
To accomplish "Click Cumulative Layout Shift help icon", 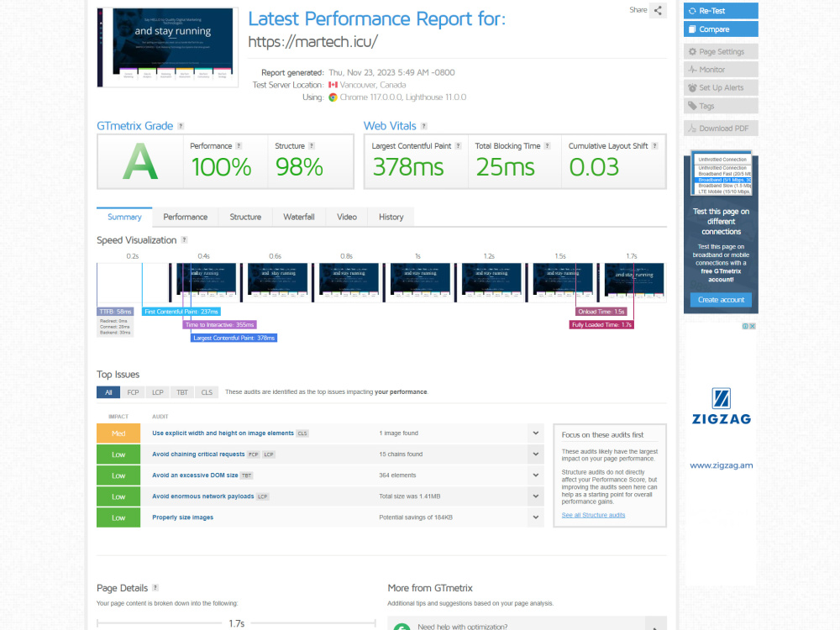I will click(654, 145).
